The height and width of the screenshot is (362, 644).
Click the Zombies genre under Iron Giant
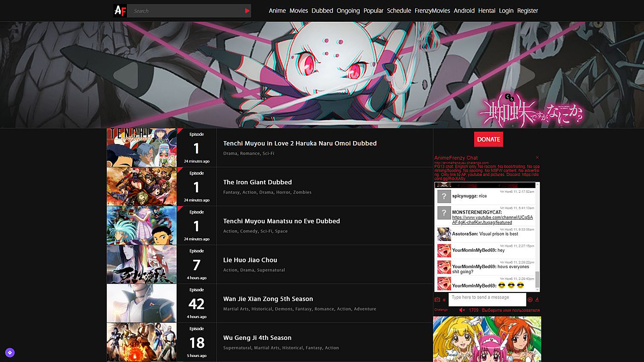(302, 192)
